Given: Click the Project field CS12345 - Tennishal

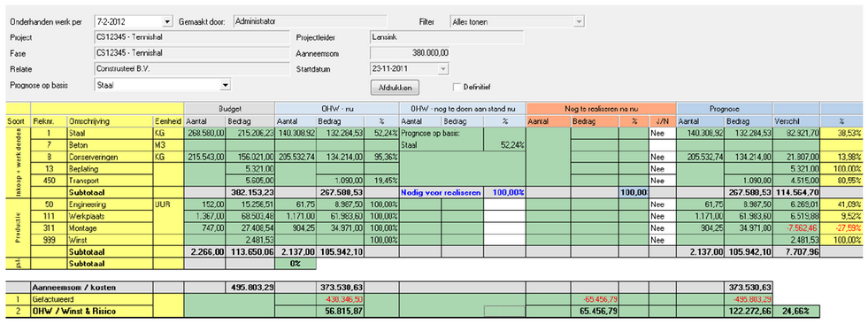Looking at the screenshot, I should click(191, 38).
